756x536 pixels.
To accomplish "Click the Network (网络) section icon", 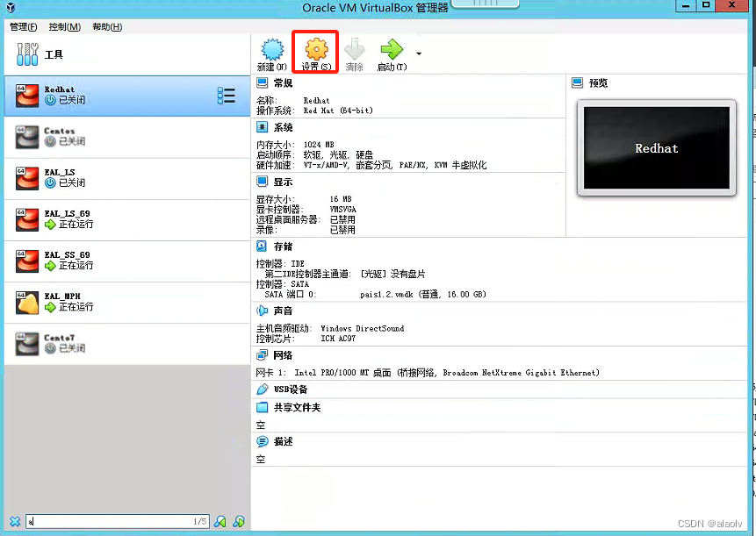I will [x=262, y=355].
